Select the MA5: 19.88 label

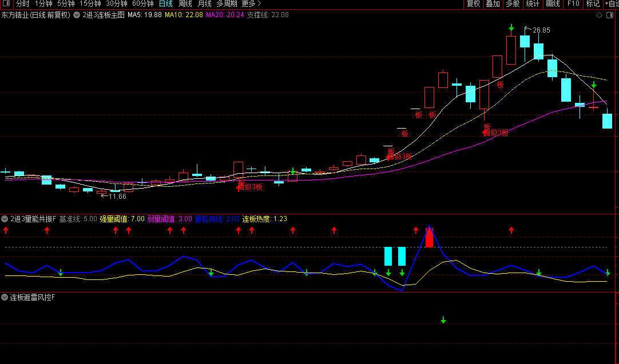pos(145,15)
